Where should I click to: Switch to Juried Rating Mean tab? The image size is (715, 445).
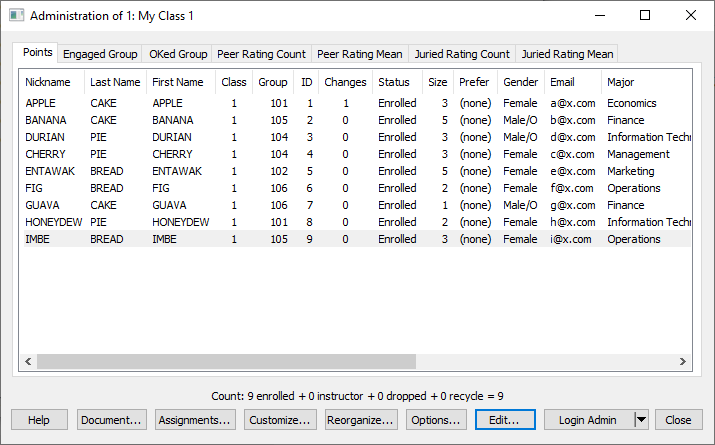567,54
